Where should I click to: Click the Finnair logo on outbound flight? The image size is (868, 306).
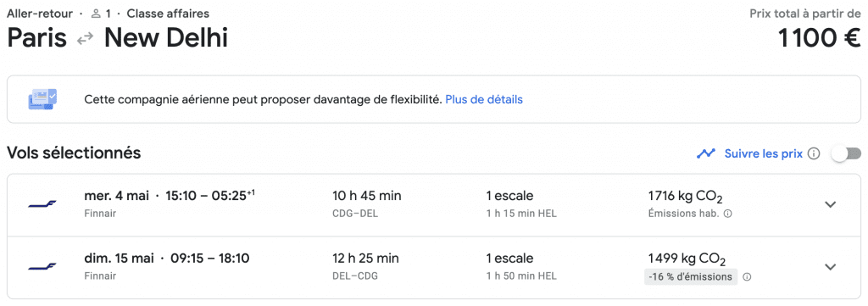point(42,205)
